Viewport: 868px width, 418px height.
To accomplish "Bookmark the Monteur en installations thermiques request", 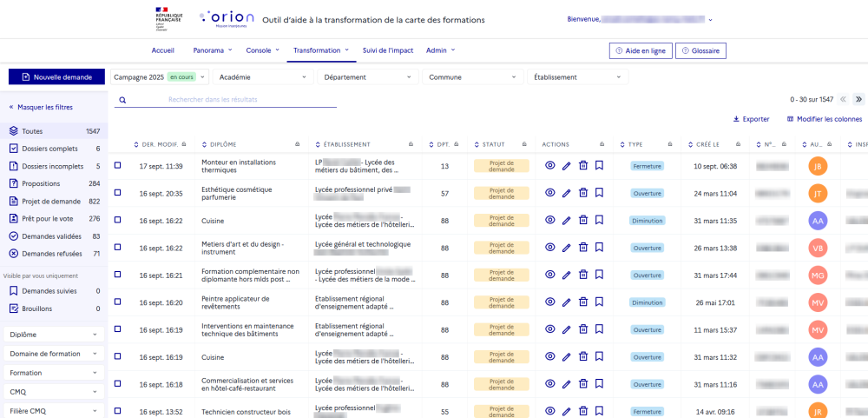I will coord(599,165).
